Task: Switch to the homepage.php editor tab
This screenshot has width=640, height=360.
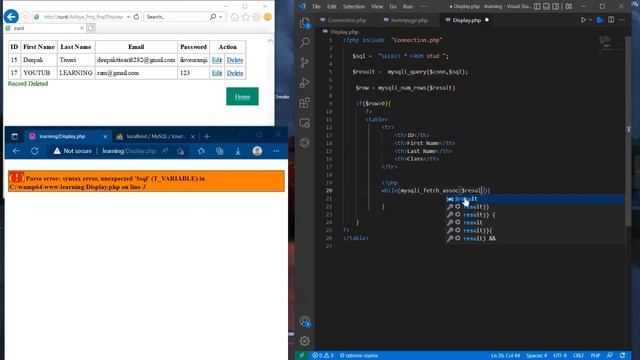Action: pos(409,20)
